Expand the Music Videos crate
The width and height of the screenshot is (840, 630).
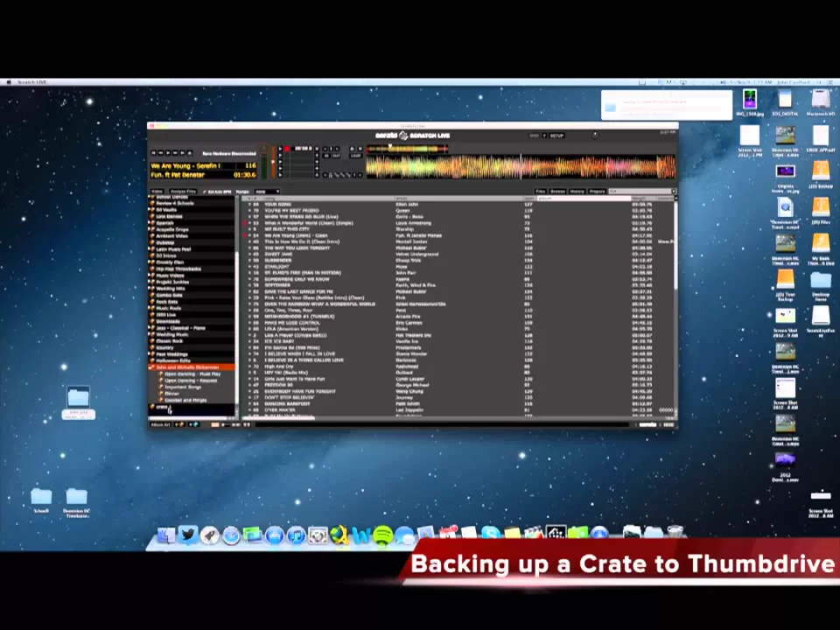[150, 276]
